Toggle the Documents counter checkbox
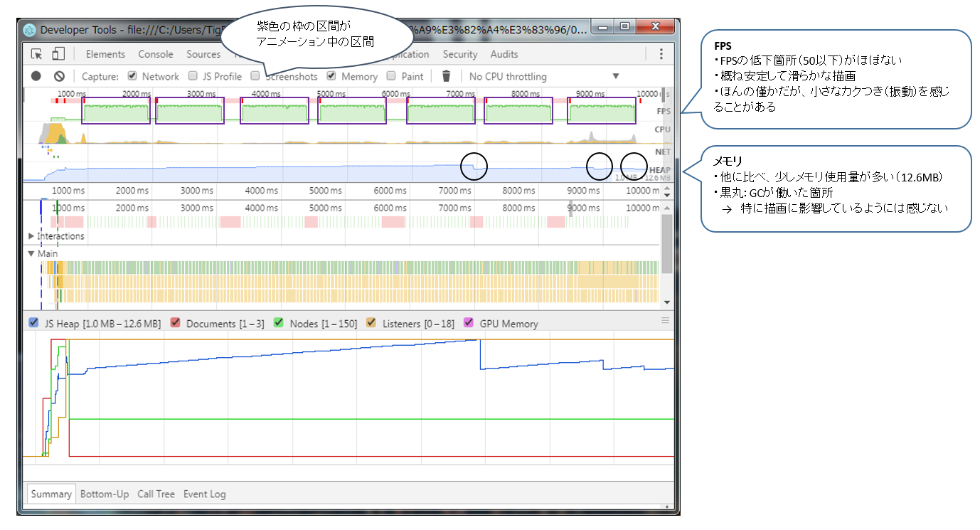 [x=175, y=323]
